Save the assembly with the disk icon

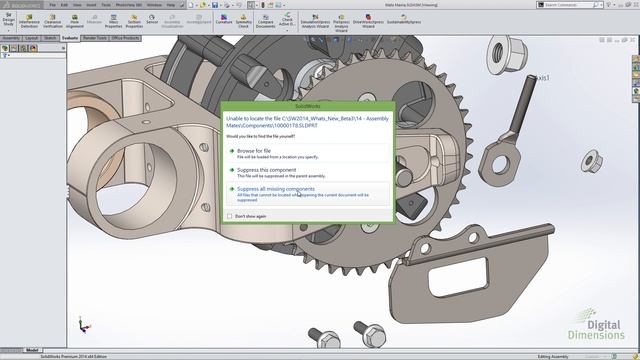(215, 5)
